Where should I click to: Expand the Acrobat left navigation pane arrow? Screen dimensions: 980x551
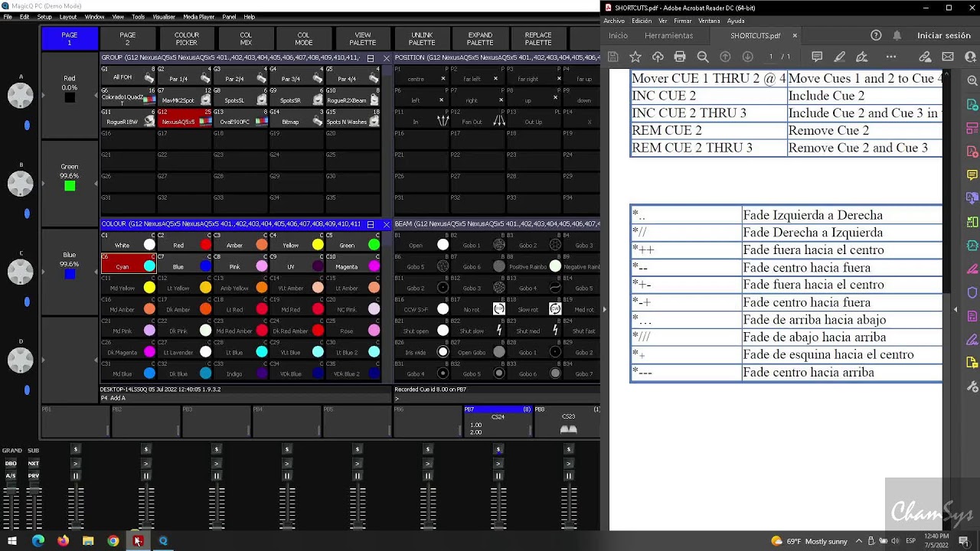(605, 309)
